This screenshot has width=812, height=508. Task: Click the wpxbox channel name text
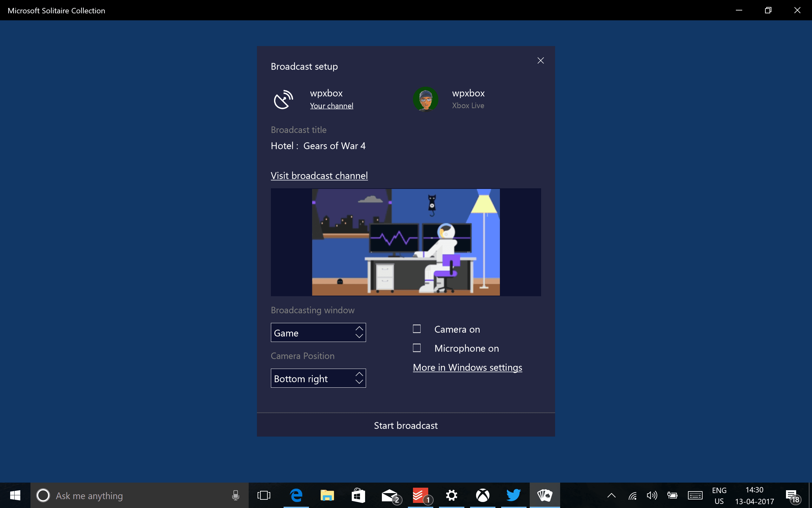(x=326, y=93)
